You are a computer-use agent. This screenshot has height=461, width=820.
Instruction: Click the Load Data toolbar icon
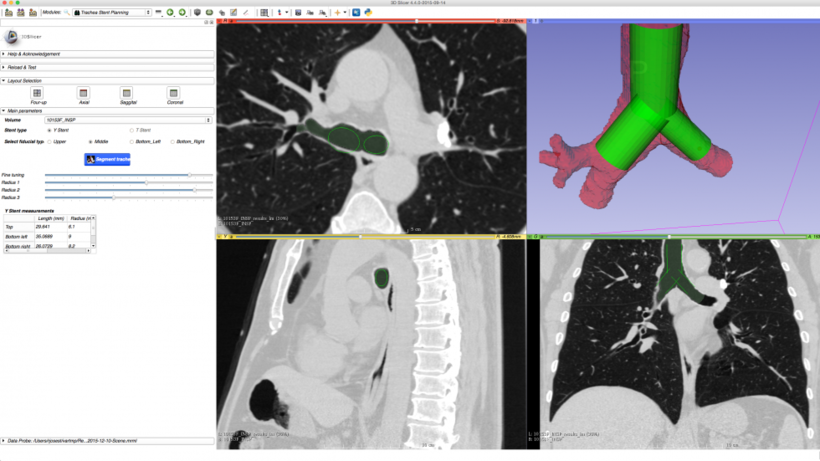click(x=9, y=12)
